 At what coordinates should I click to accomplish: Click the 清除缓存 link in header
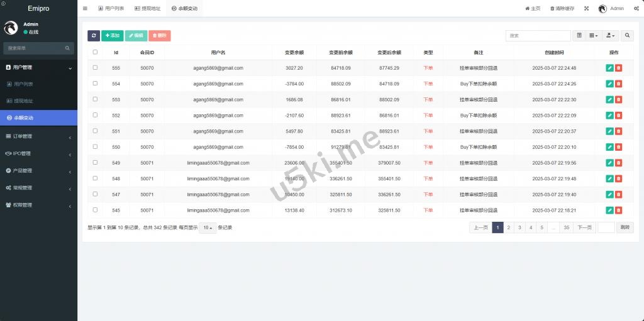[x=562, y=9]
